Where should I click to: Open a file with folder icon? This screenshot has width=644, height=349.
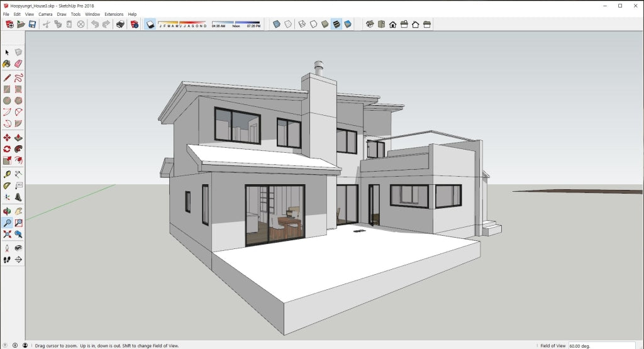[21, 25]
